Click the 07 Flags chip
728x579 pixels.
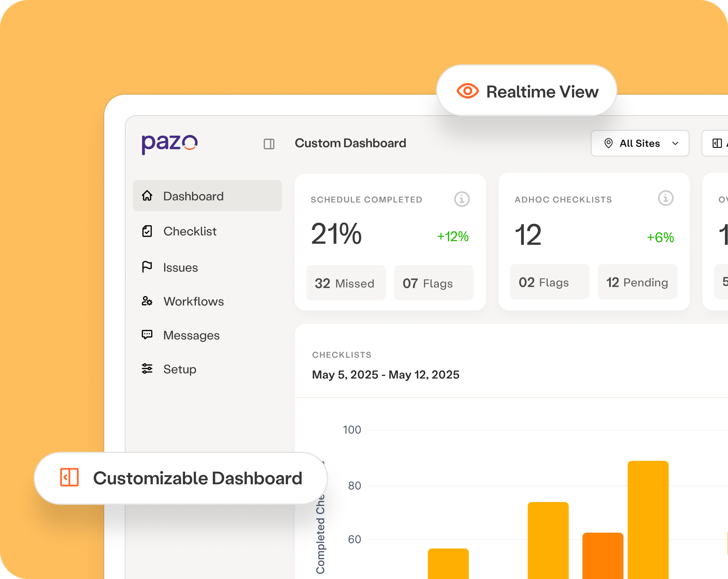[x=434, y=283]
